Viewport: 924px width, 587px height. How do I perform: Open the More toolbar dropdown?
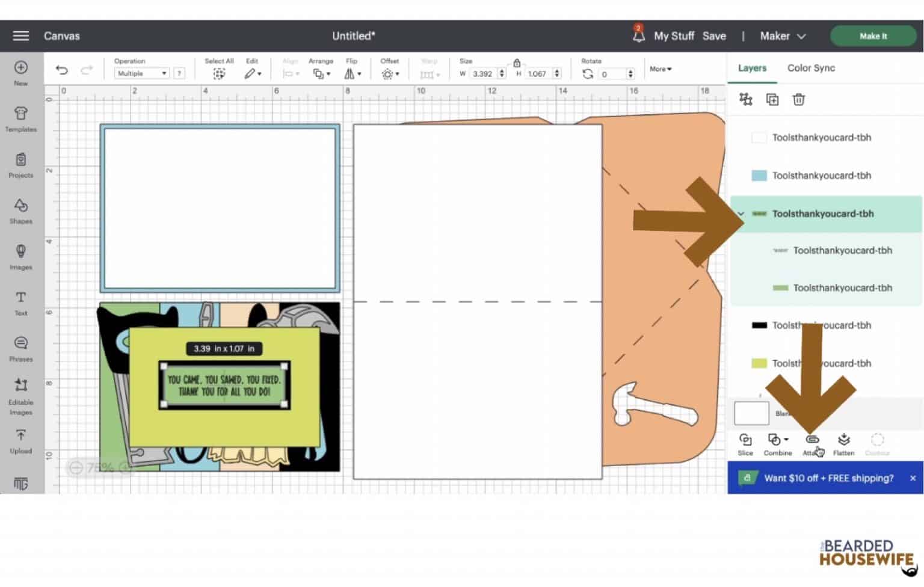coord(661,69)
